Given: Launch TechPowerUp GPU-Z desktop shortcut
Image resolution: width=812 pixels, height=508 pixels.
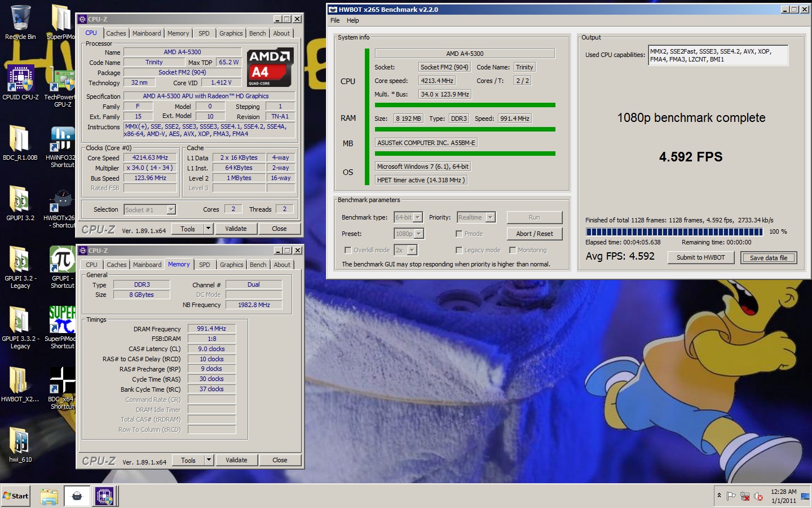Looking at the screenshot, I should pyautogui.click(x=62, y=86).
